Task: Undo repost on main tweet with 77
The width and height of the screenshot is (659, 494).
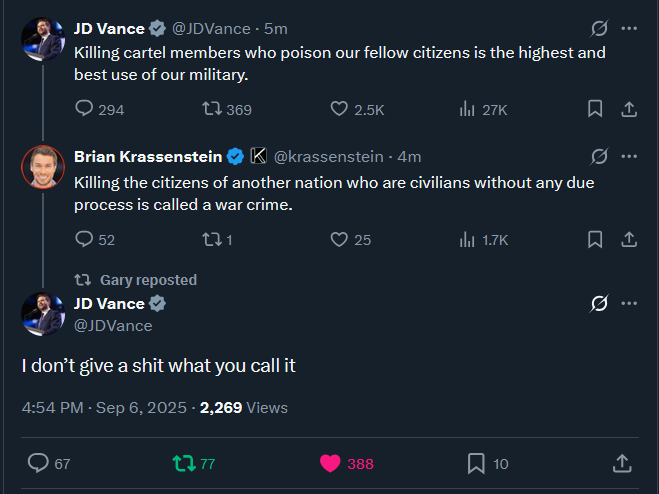Action: click(184, 463)
